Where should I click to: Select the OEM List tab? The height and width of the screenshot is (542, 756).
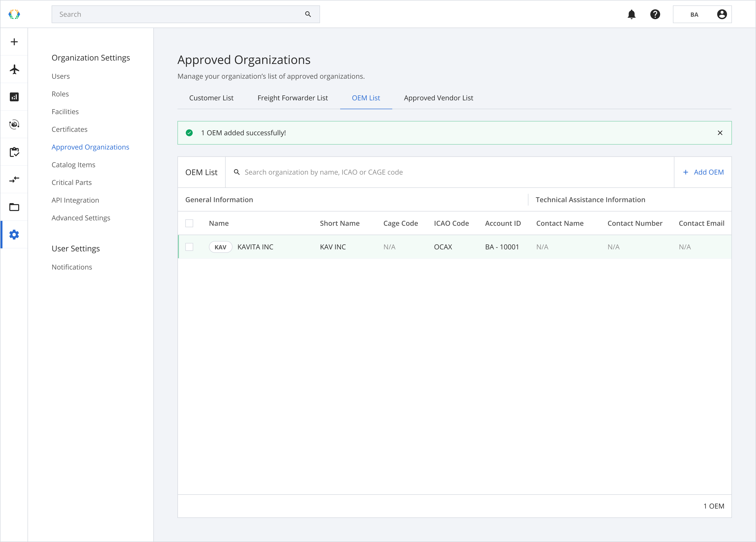(366, 98)
